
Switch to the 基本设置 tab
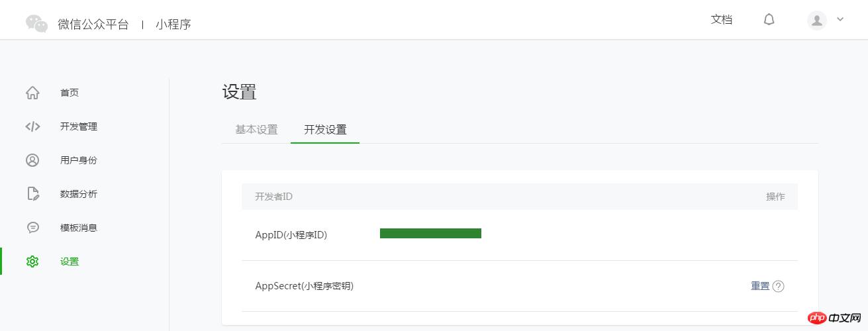(x=256, y=130)
